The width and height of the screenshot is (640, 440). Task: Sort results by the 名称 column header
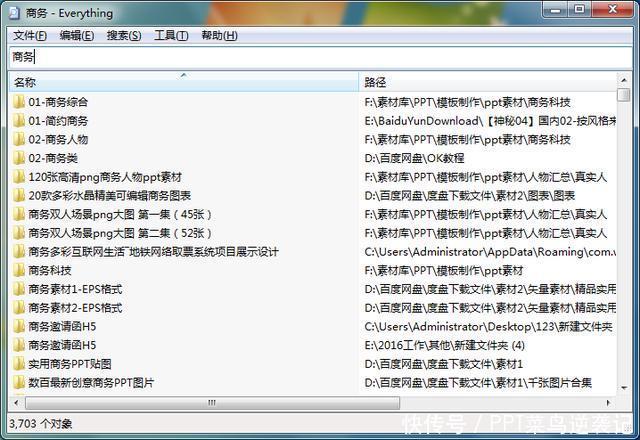(x=183, y=82)
